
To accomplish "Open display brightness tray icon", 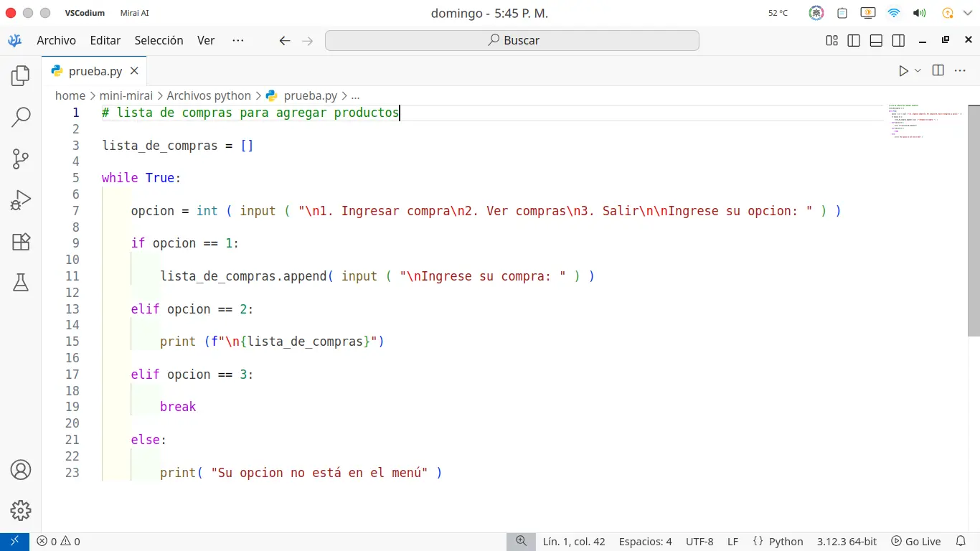I will (868, 13).
